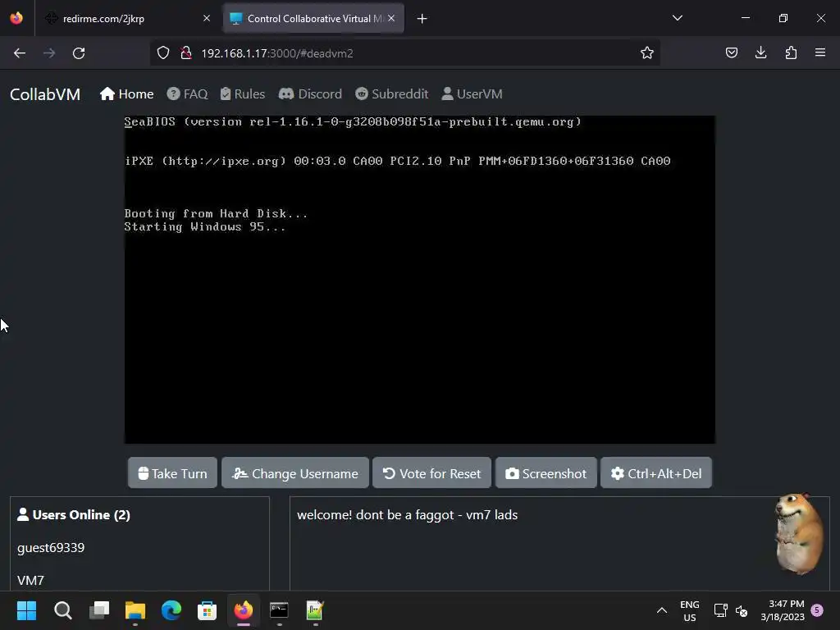Screen dimensions: 840x630
Task: Open notifications badge showing 5
Action: point(817,610)
